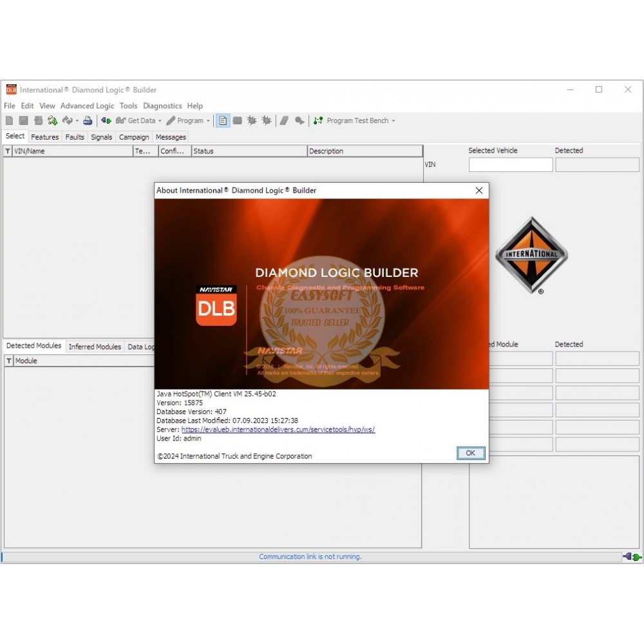Open the Advanced Logic menu
The width and height of the screenshot is (644, 644).
tap(87, 106)
